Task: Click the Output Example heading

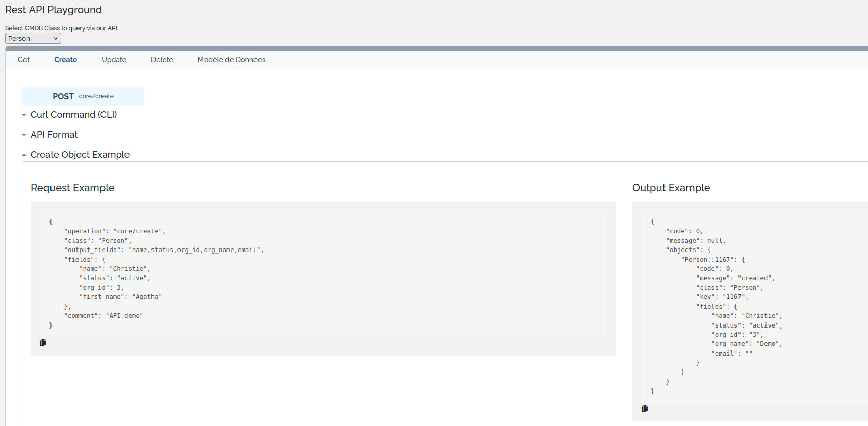Action: click(671, 188)
